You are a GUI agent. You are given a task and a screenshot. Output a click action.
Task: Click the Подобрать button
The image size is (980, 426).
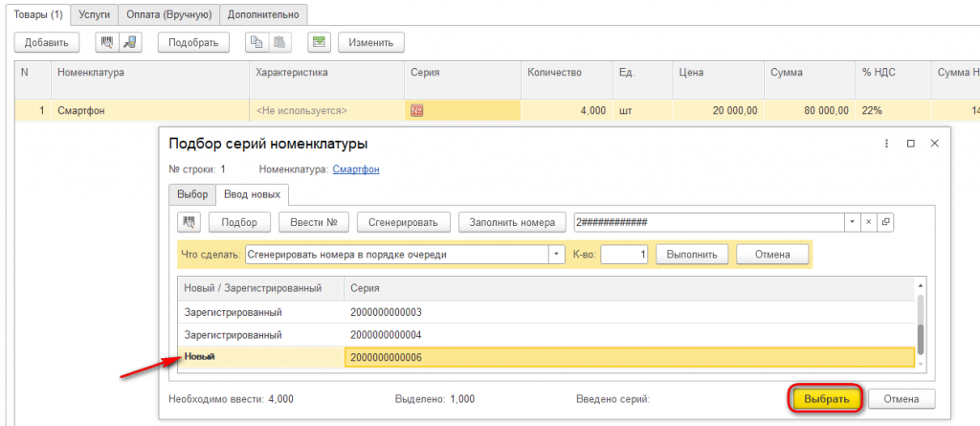pos(193,42)
